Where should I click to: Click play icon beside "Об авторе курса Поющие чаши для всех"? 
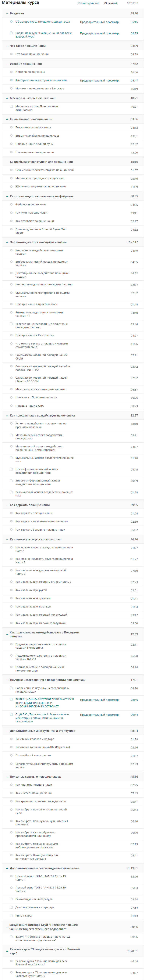11,22
